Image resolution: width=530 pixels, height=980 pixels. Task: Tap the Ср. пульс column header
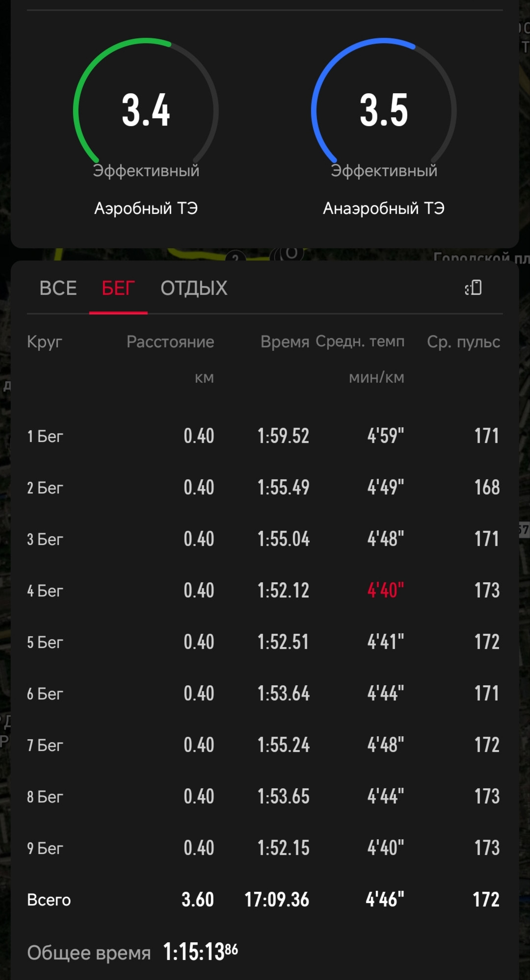[x=463, y=342]
